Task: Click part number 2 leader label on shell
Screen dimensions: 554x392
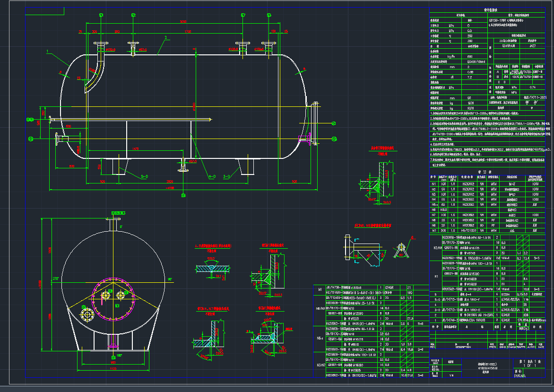Action: tap(165, 37)
